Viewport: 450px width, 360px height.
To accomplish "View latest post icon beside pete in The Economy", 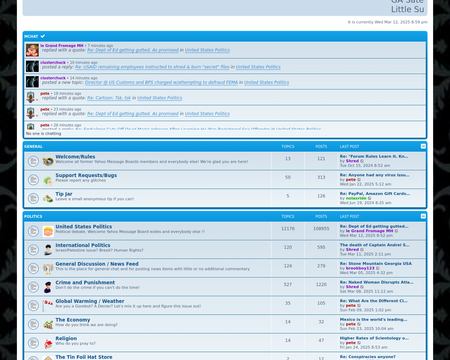I will click(359, 324).
